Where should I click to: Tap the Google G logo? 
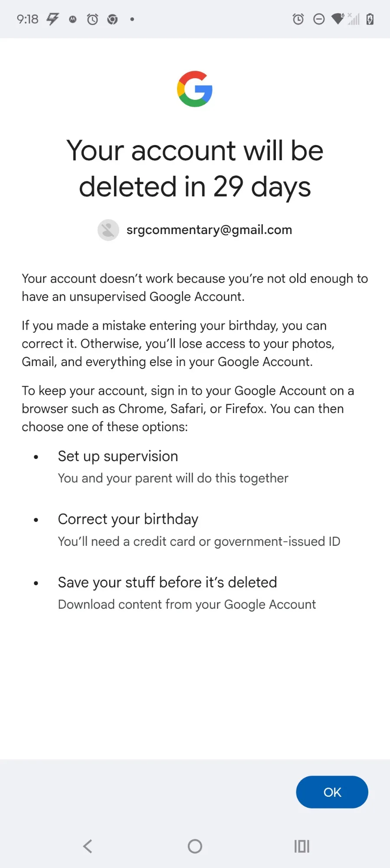coord(195,89)
